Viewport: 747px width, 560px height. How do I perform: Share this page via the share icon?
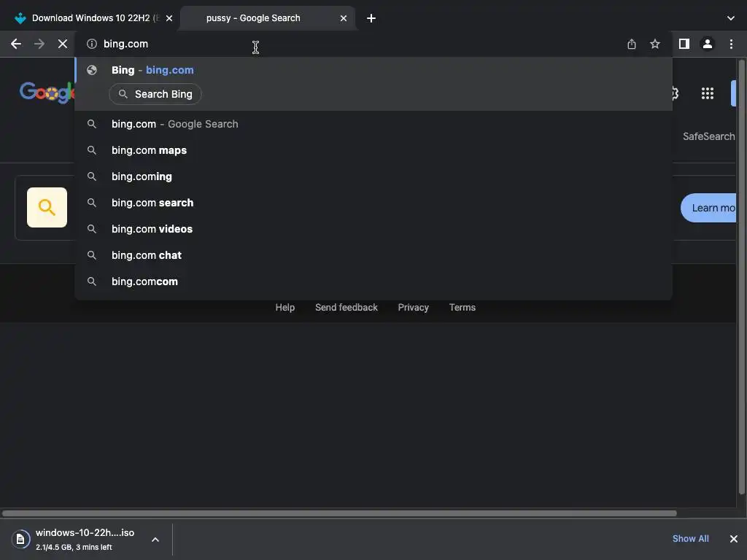tap(632, 44)
